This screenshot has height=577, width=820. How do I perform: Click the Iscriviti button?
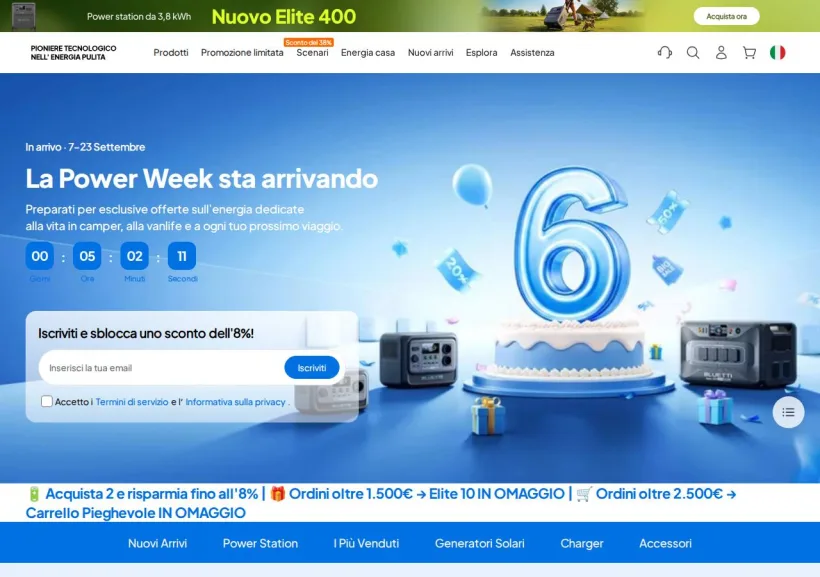312,368
